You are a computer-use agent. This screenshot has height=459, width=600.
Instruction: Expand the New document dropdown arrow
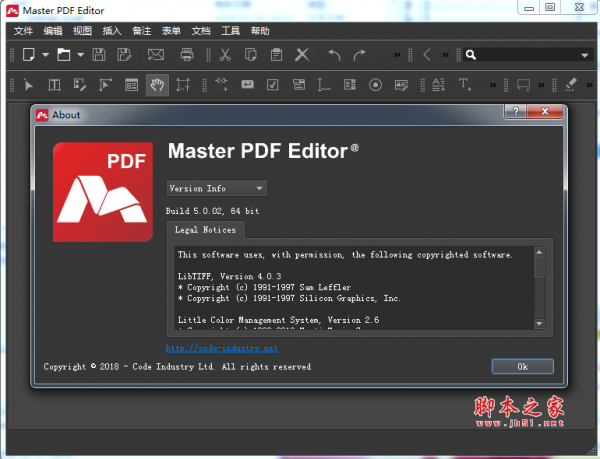(46, 55)
